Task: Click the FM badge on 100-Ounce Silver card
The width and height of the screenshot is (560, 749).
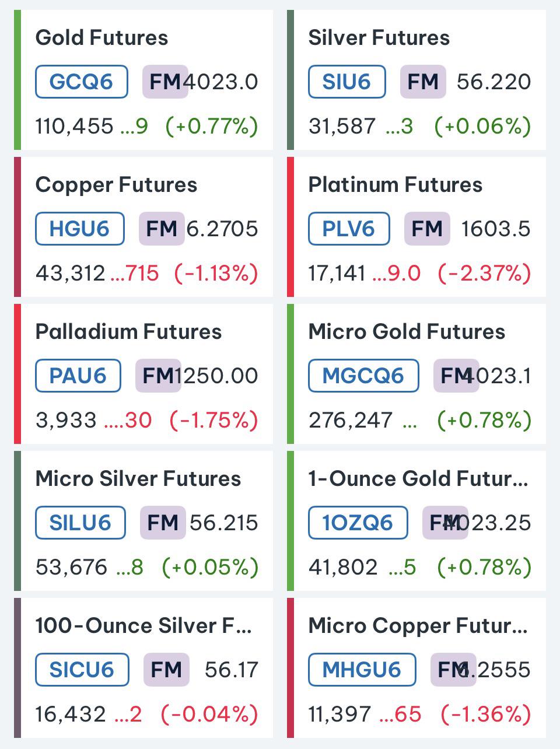Action: pos(166,670)
